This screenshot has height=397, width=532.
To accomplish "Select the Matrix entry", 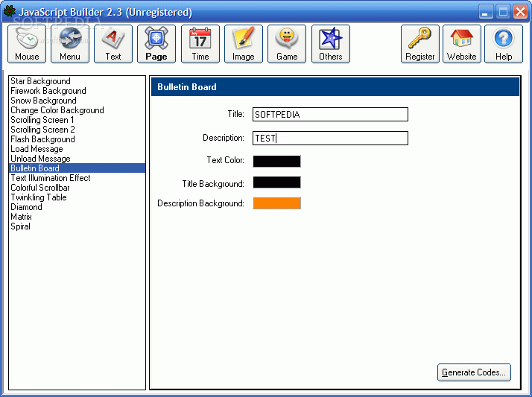I will click(x=77, y=217).
